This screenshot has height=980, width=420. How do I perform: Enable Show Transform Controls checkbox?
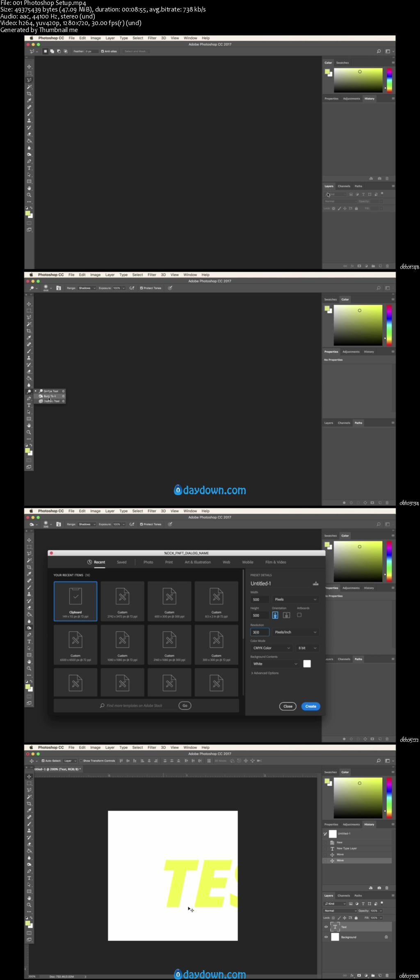(81, 761)
